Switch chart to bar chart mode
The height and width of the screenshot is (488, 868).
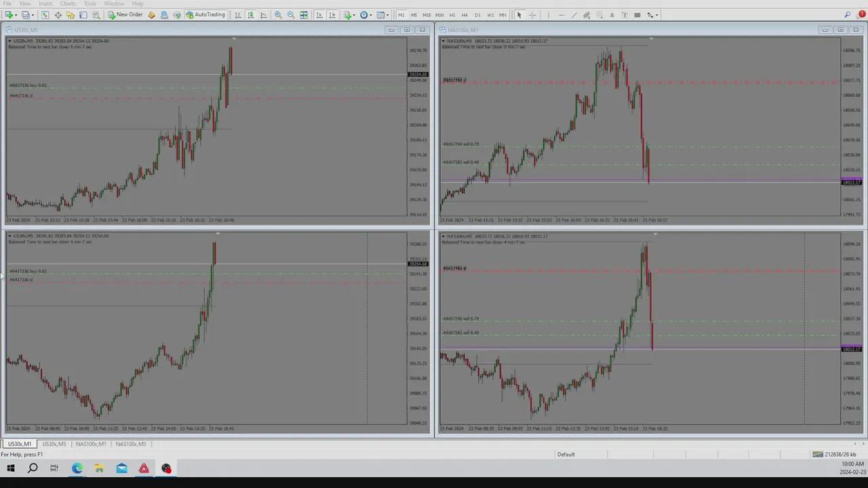tap(238, 15)
